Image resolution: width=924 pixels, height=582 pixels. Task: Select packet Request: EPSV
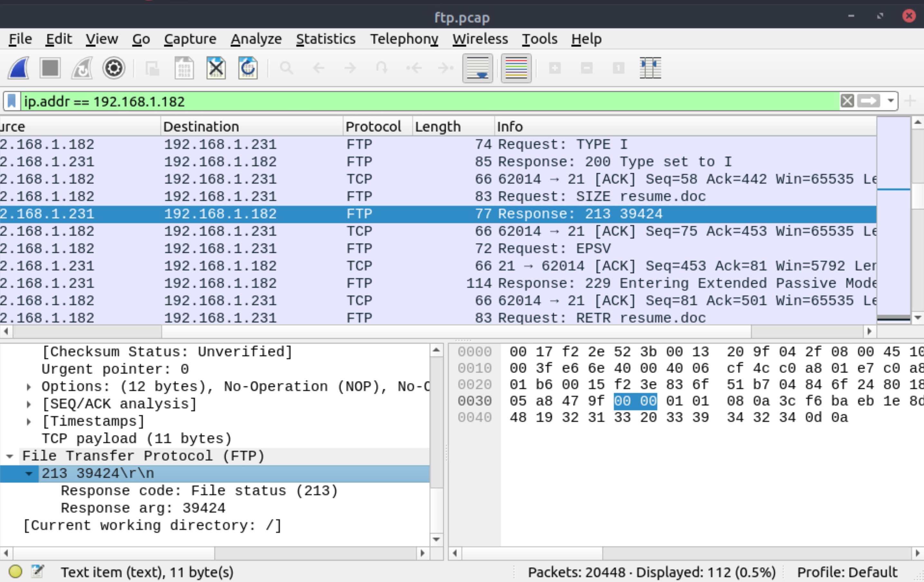(438, 249)
